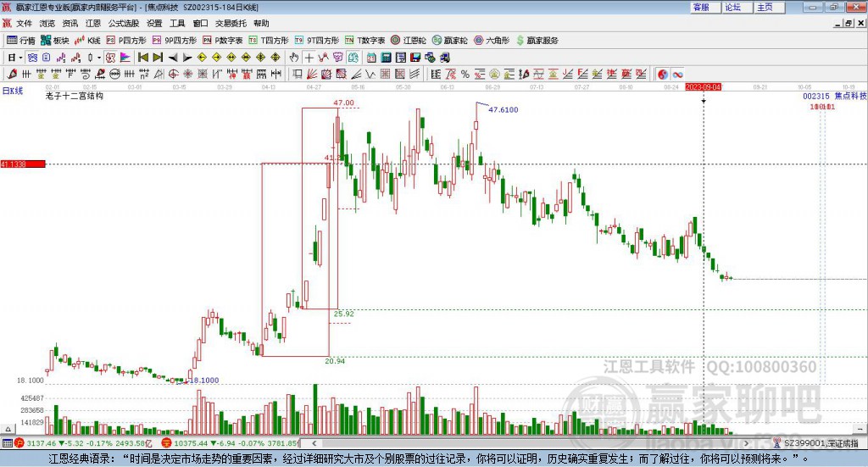Click the 日K线 chart label

[13, 91]
